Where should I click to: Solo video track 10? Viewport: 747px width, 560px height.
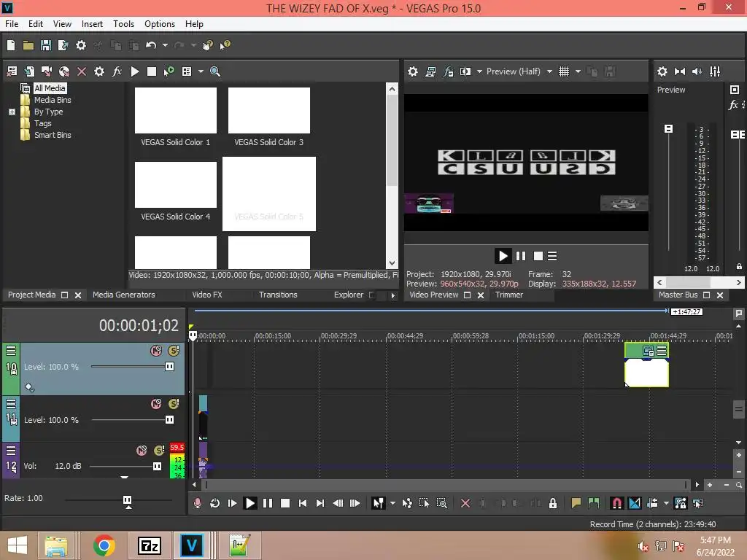click(x=174, y=351)
